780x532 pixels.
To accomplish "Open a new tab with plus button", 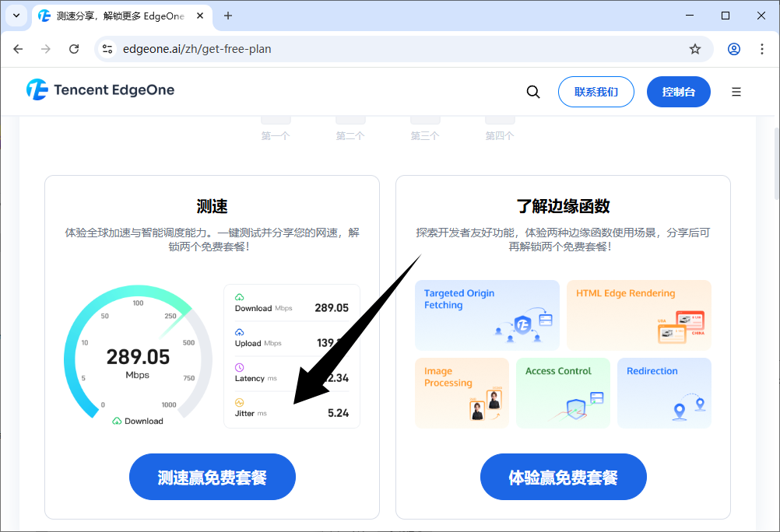I will (228, 16).
